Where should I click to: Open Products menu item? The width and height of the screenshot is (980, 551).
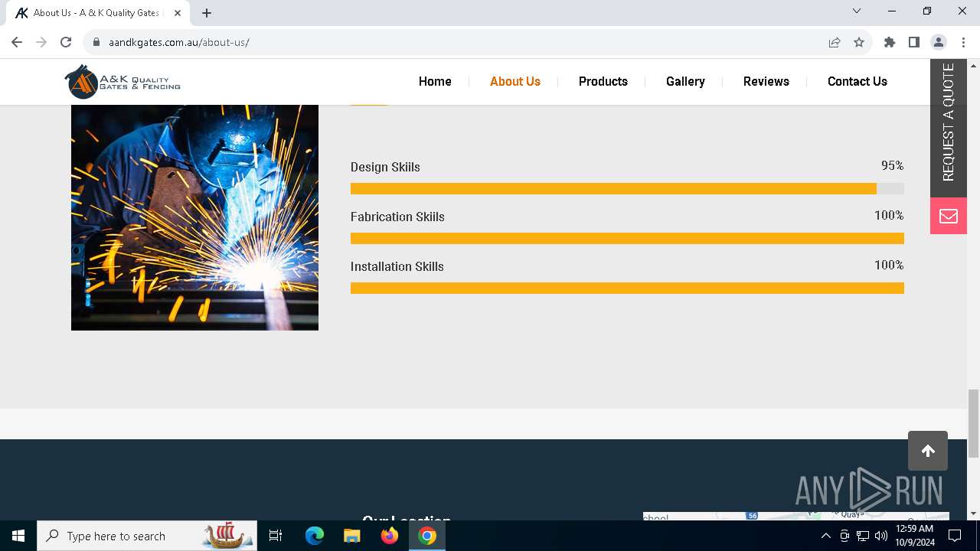603,81
